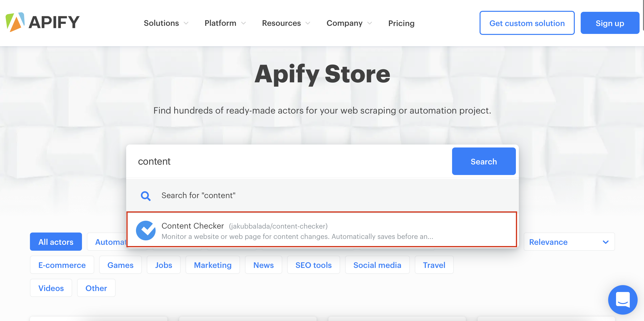Click the magnifier icon beside Search for "content"
This screenshot has width=644, height=321.
coord(146,196)
